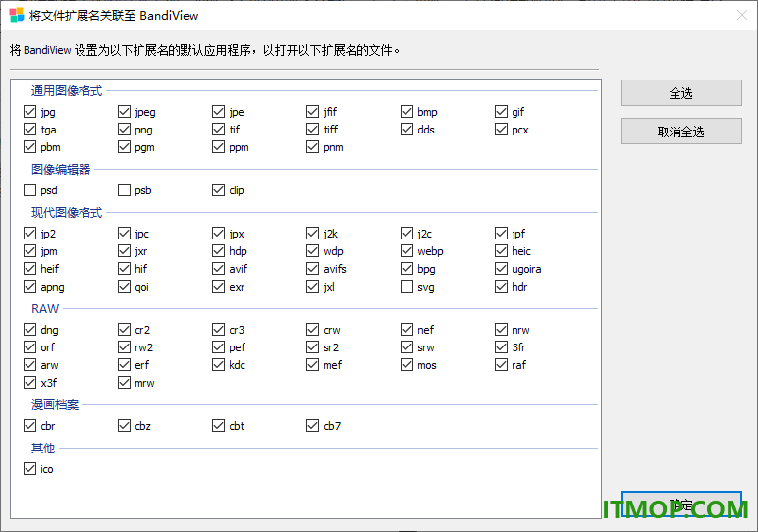Click the 全选 select-all button
The image size is (758, 532).
click(681, 93)
